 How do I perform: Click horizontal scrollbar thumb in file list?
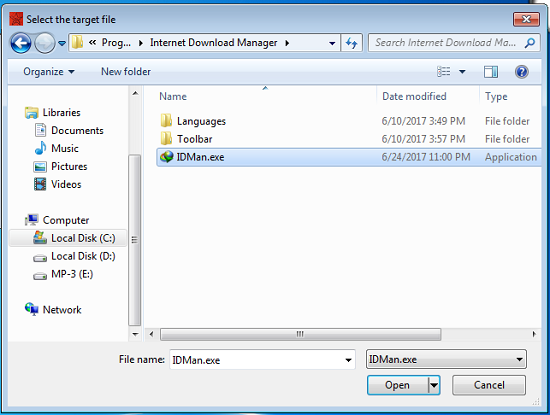(300, 334)
